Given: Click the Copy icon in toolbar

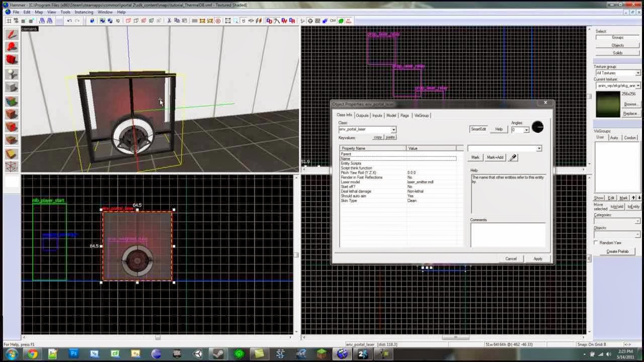Looking at the screenshot, I should pos(177,21).
